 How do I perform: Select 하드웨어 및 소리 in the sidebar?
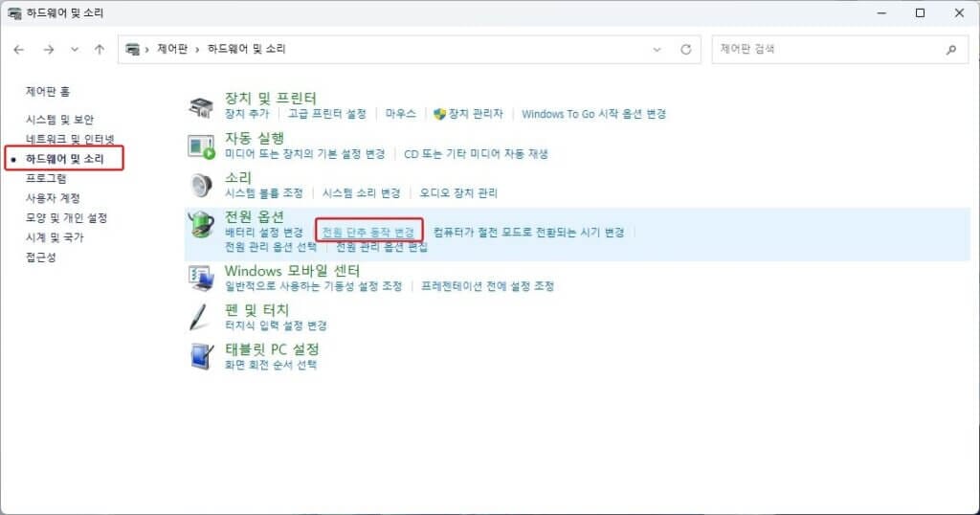click(64, 159)
